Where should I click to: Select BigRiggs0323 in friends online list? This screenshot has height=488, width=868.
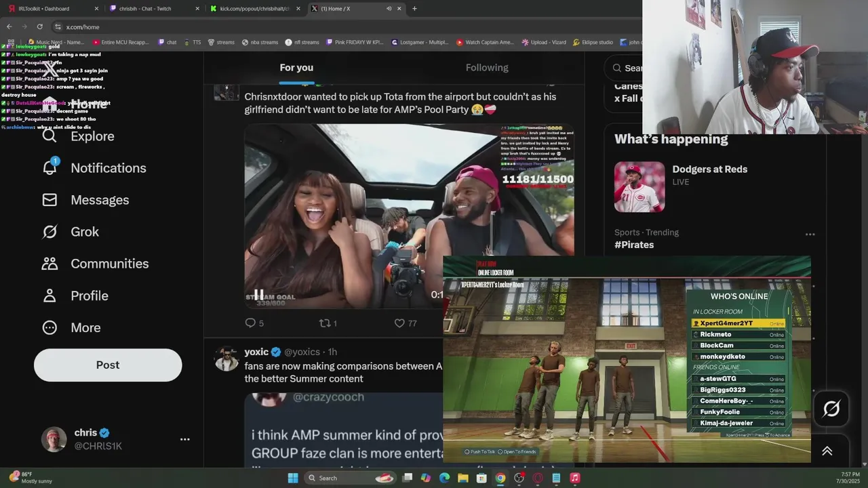coord(738,390)
